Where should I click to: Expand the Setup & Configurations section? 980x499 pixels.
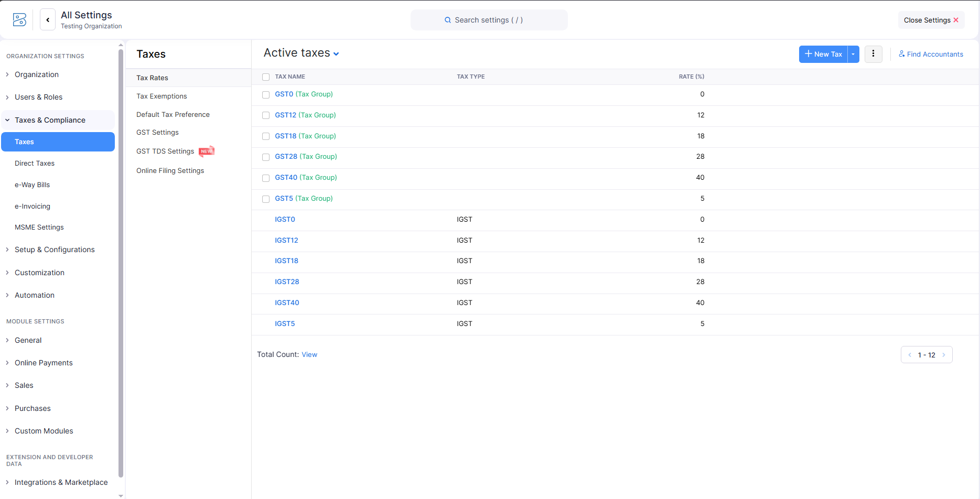tap(55, 249)
